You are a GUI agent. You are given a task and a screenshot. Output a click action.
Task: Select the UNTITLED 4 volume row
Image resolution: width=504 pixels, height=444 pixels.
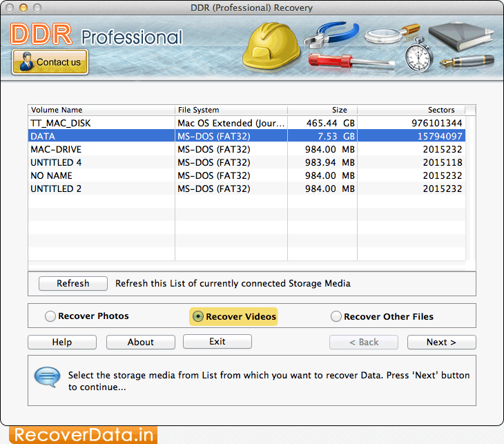coord(246,162)
